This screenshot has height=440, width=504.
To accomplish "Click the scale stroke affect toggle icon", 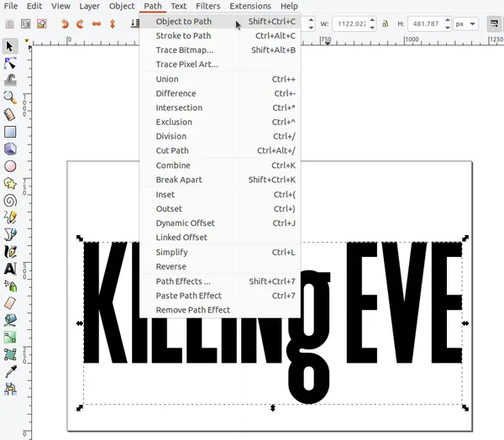I will point(494,24).
